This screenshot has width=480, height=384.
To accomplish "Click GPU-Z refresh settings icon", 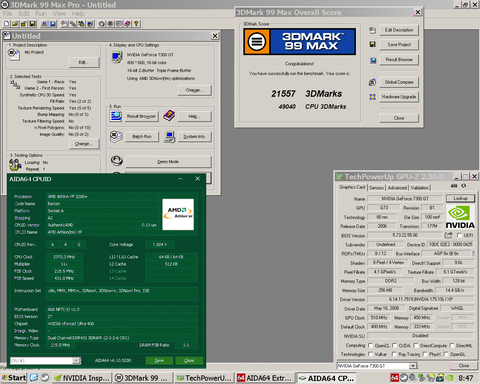I will [x=464, y=186].
